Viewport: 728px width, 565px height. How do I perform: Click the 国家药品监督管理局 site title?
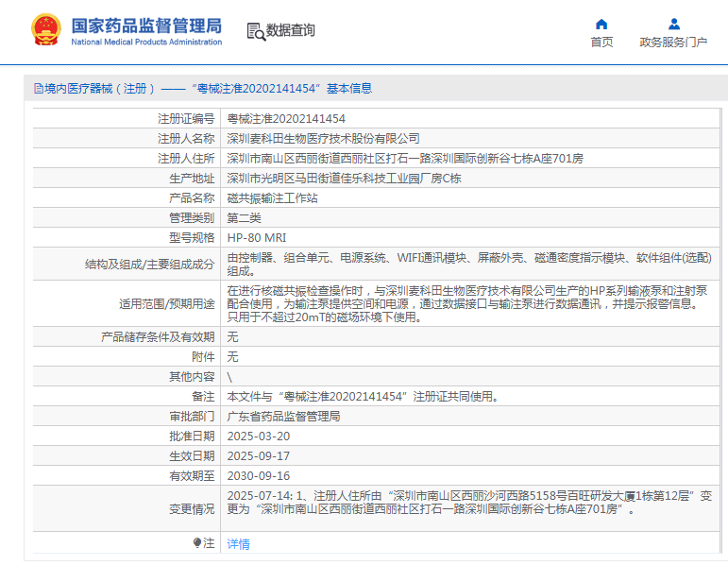pyautogui.click(x=146, y=26)
